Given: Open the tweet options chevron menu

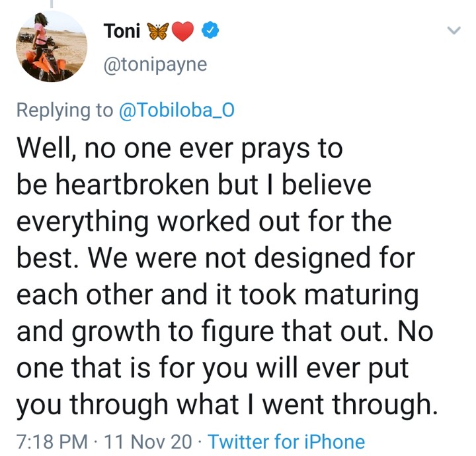Looking at the screenshot, I should 454,30.
